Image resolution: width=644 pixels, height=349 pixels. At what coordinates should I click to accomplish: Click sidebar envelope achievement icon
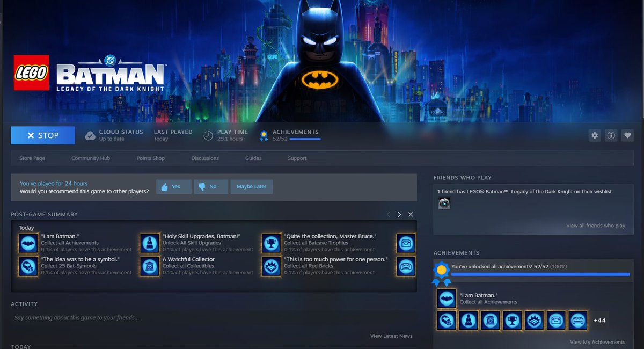coord(556,321)
